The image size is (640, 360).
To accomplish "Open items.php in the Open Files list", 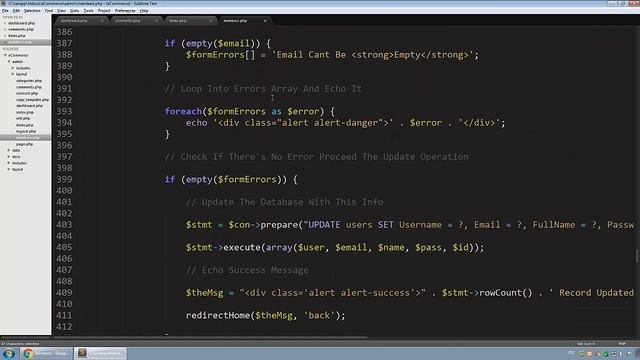I will click(17, 36).
